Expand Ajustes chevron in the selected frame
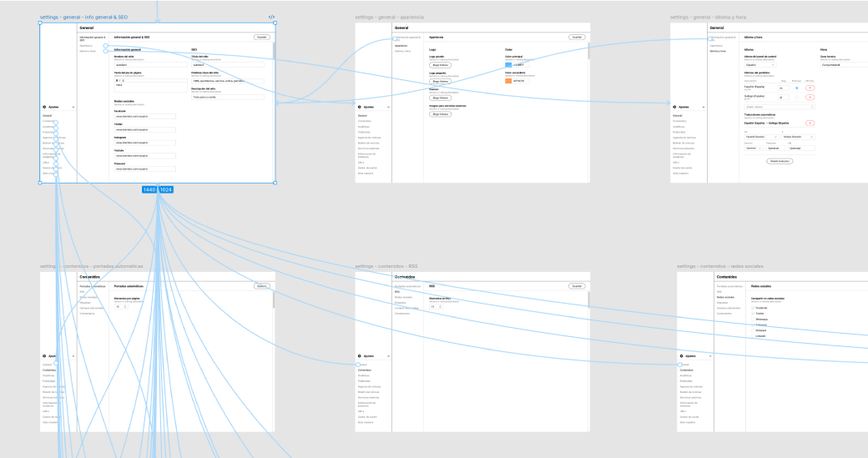 [73, 108]
